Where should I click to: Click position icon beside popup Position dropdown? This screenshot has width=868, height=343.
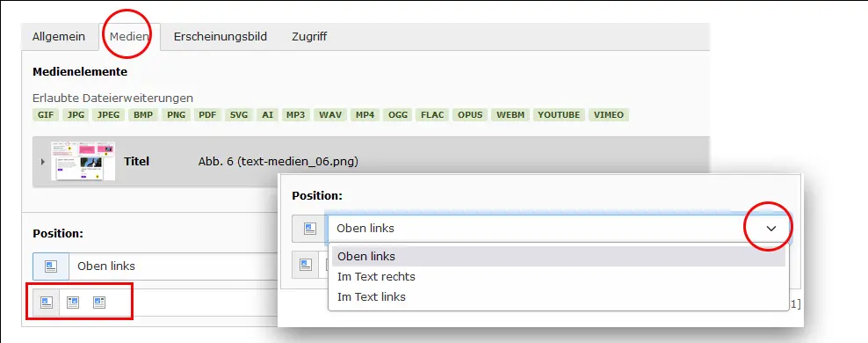pos(310,229)
